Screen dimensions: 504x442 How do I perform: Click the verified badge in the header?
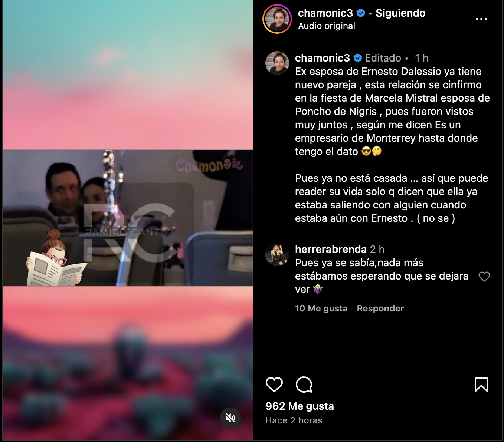tap(361, 13)
